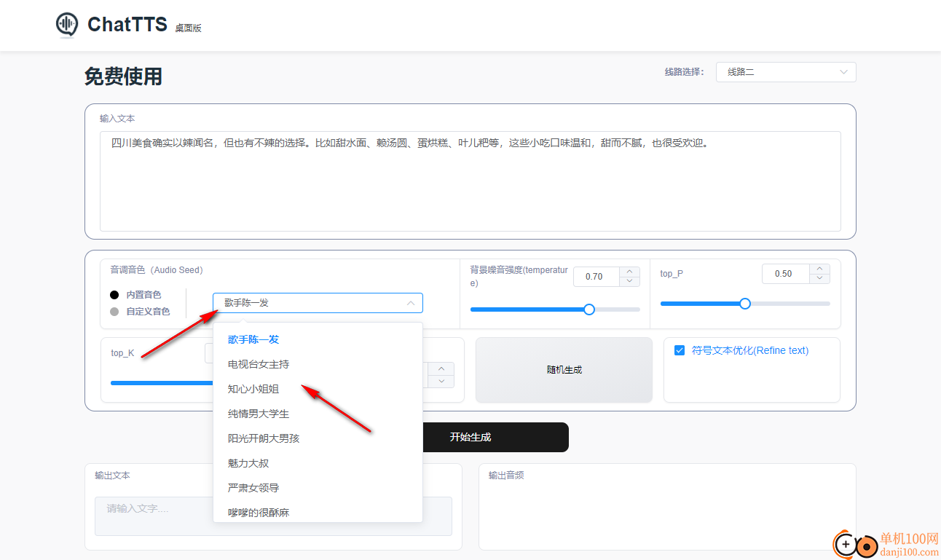
Task: Choose 严肃女领导 from the voice list
Action: pyautogui.click(x=318, y=488)
